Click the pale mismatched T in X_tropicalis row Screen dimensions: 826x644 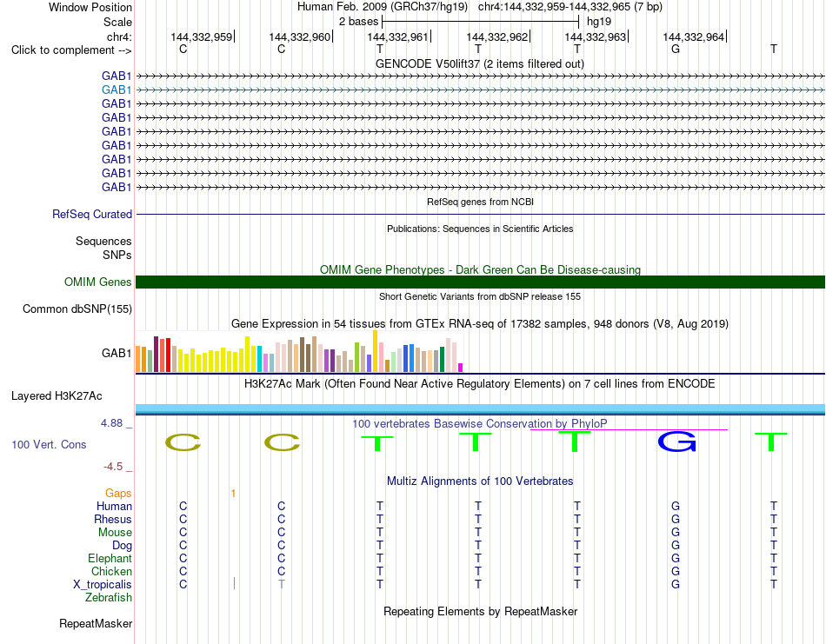(282, 584)
